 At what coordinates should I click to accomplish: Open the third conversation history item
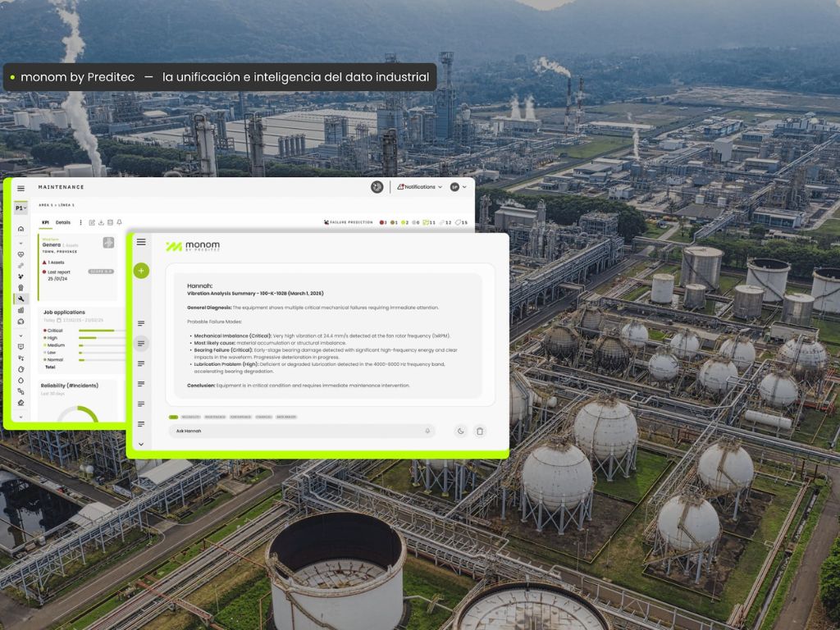pyautogui.click(x=141, y=363)
